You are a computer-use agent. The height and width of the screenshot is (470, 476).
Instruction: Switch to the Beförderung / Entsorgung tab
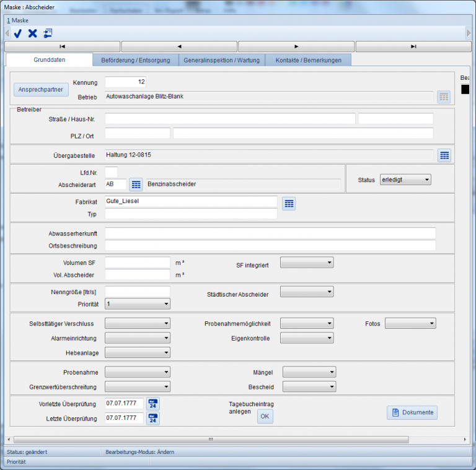(x=136, y=60)
